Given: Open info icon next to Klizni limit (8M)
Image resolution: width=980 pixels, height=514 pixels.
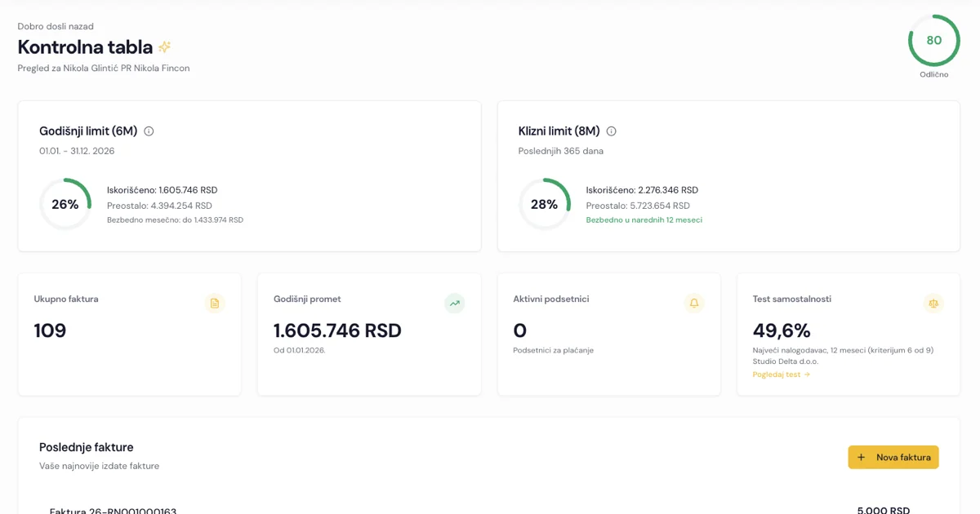Looking at the screenshot, I should tap(611, 131).
